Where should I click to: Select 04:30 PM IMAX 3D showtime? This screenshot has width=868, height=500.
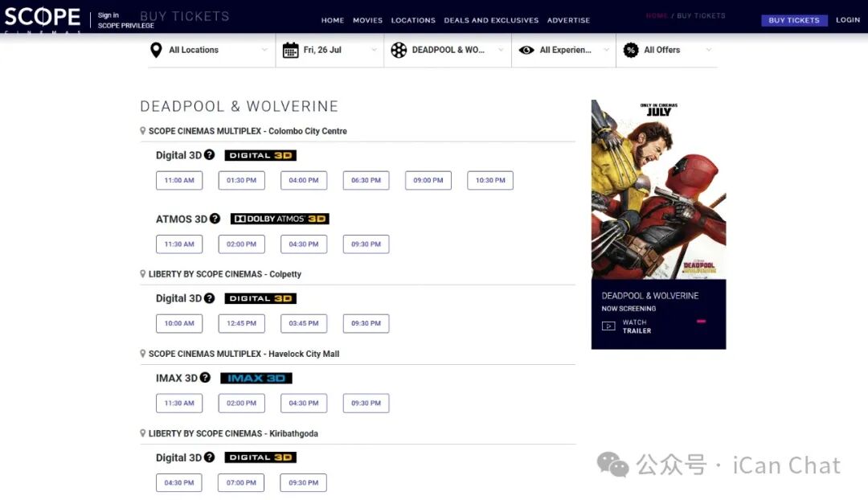click(x=303, y=403)
